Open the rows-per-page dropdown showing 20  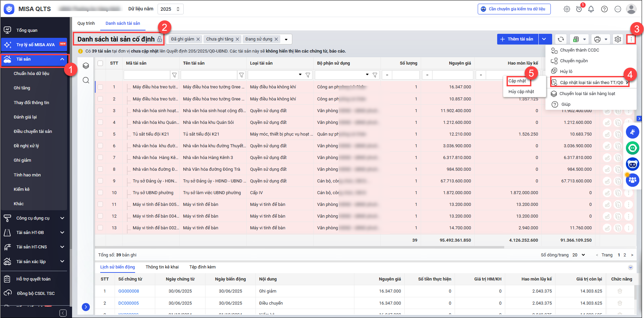(579, 255)
